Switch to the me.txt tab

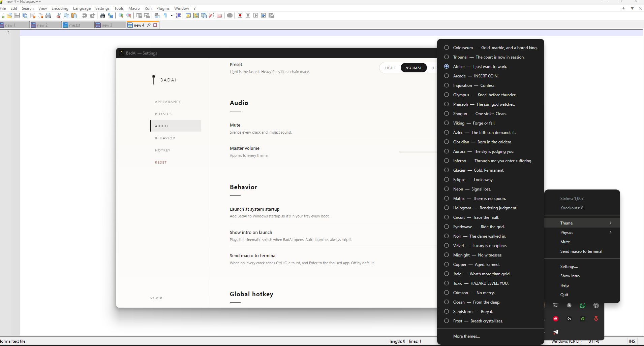point(78,25)
